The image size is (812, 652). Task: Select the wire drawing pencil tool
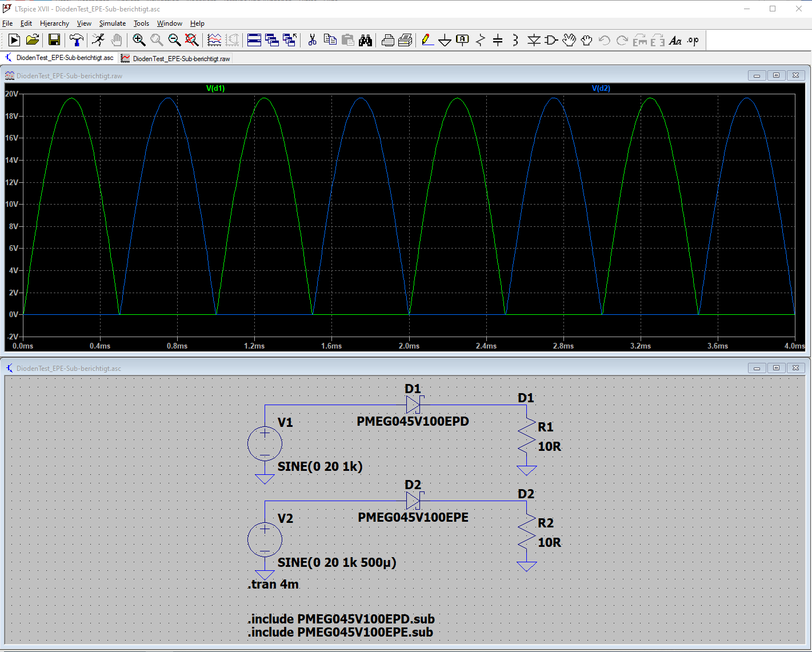click(427, 40)
